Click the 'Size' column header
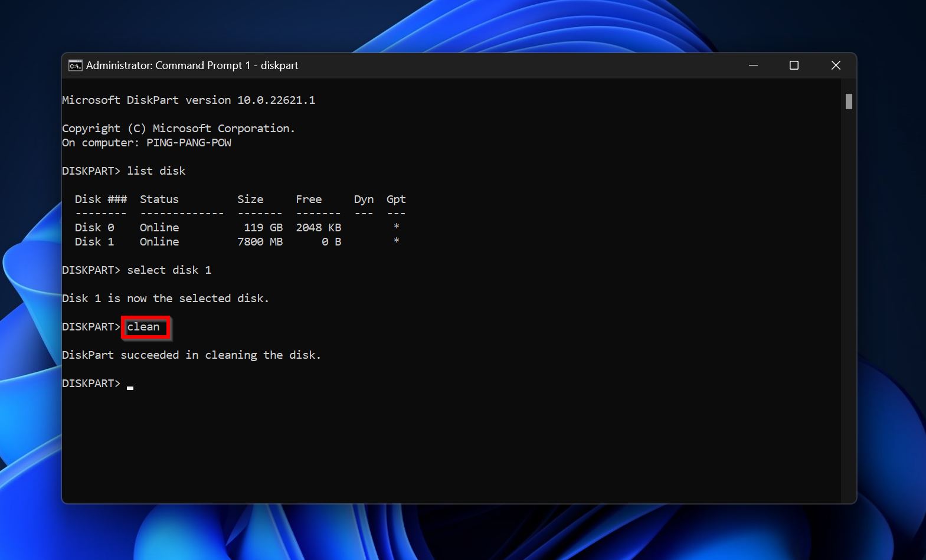926x560 pixels. pos(250,199)
